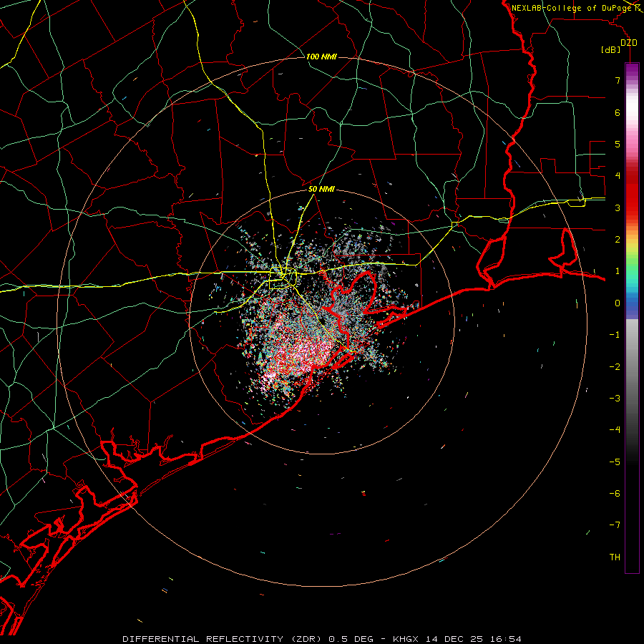Click the -7 value on the color scale
Viewport: 644px width, 644px height.
coord(615,525)
